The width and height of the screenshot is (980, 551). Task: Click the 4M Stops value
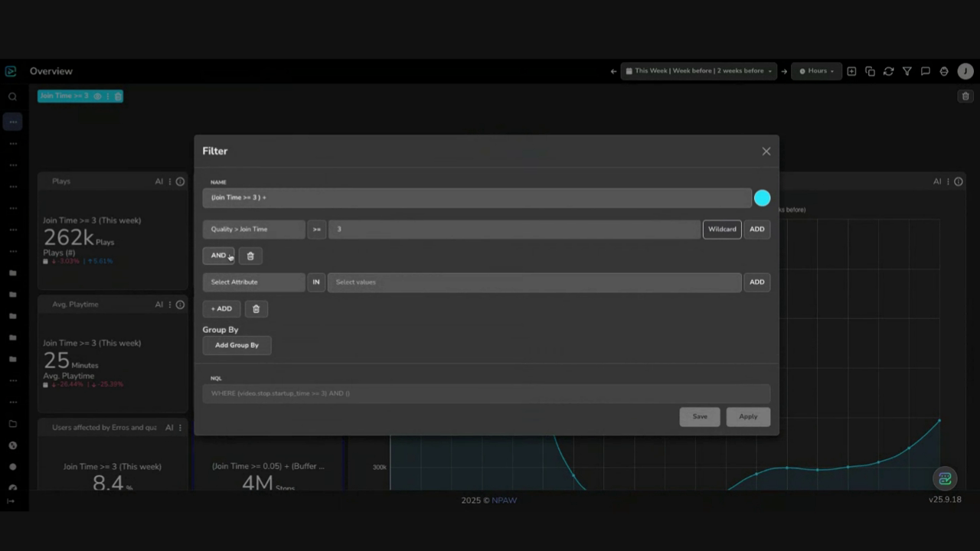[268, 484]
